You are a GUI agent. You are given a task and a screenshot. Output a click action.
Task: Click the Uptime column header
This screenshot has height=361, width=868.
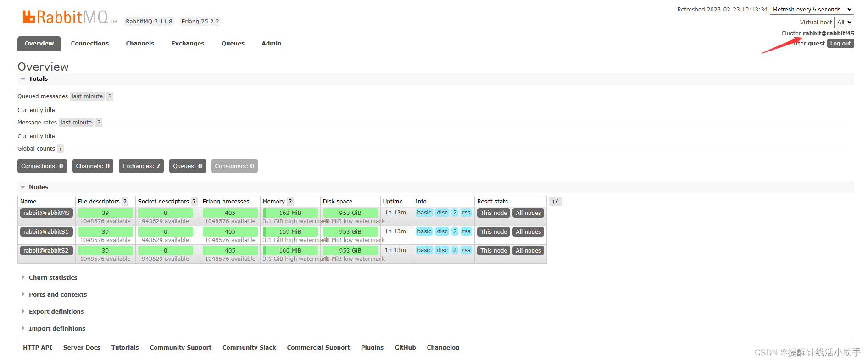[393, 202]
